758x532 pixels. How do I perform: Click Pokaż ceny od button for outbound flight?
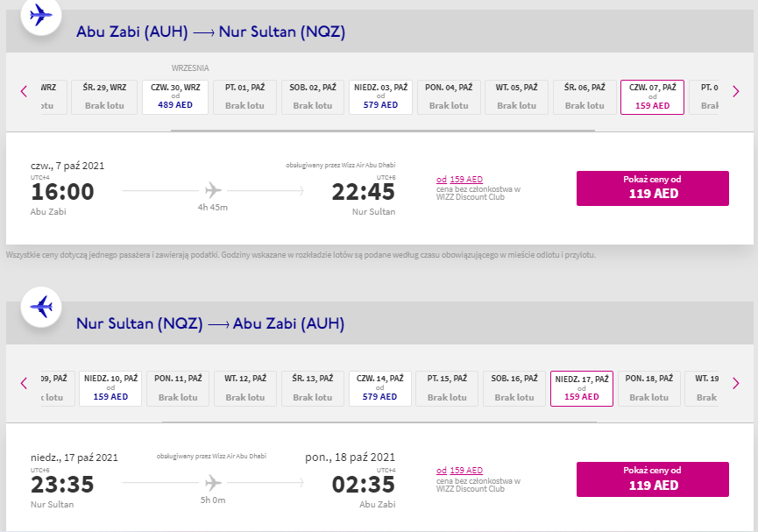coord(653,188)
